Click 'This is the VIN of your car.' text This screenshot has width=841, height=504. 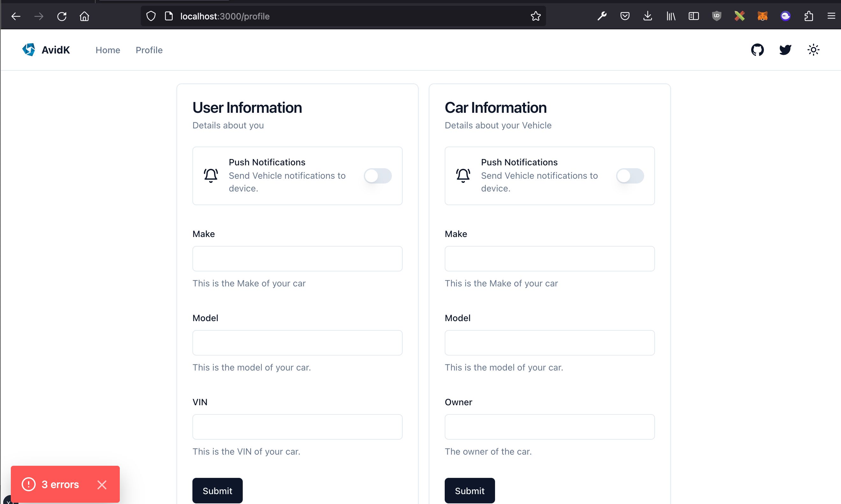tap(246, 451)
